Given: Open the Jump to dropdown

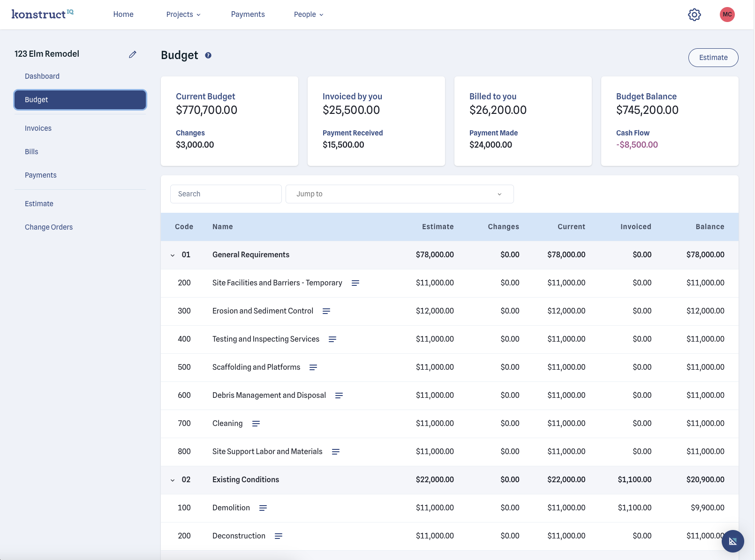Looking at the screenshot, I should tap(399, 194).
